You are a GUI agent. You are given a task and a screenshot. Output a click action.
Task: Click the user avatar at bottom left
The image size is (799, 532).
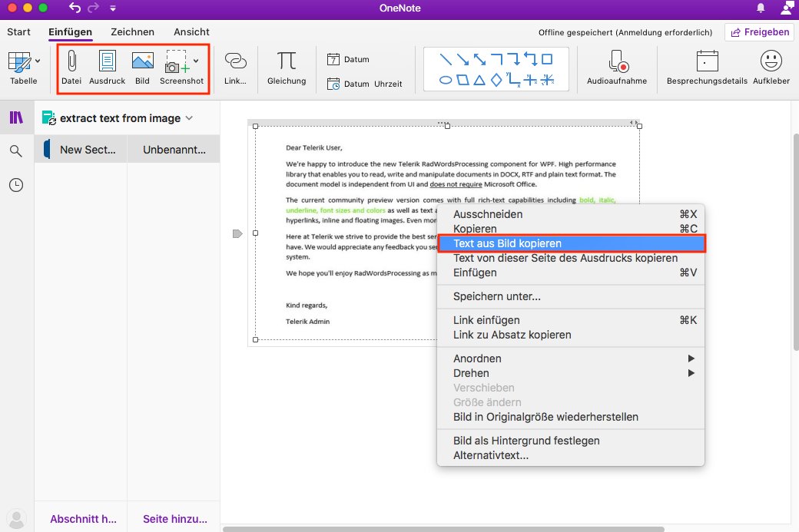pos(16,519)
